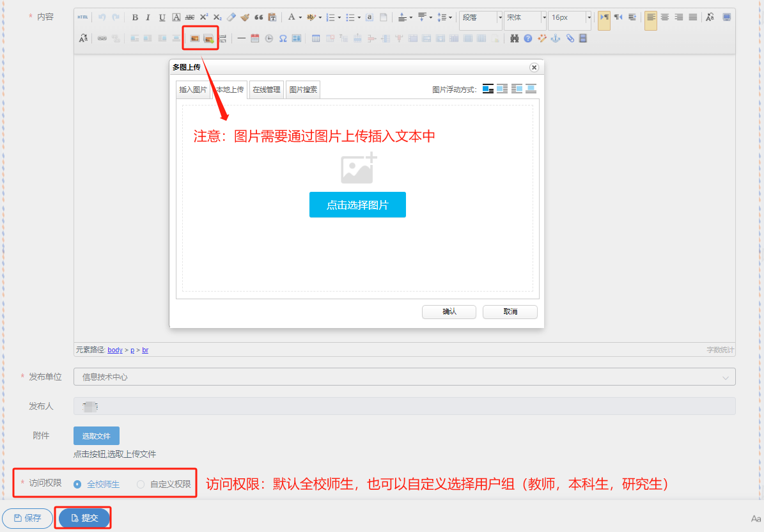
Task: Insert an anchor using the anchor icon
Action: [556, 38]
